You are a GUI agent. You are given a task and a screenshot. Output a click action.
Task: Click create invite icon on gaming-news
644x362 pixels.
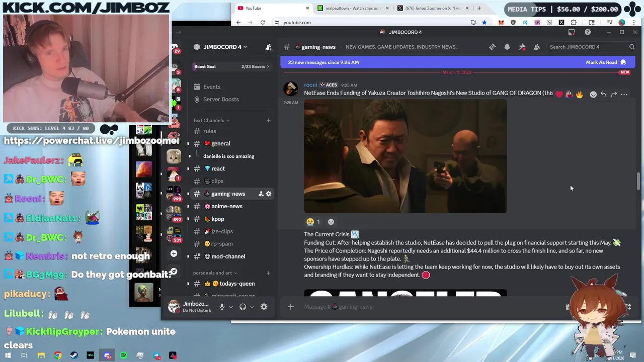click(x=261, y=194)
